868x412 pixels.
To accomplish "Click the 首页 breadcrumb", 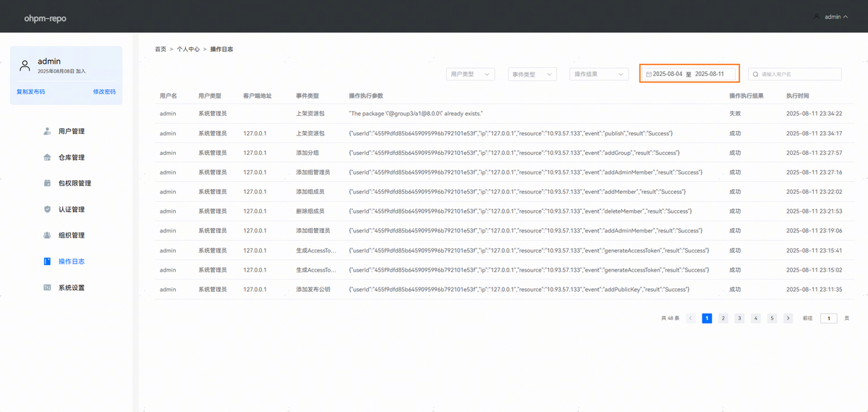I will [x=161, y=49].
